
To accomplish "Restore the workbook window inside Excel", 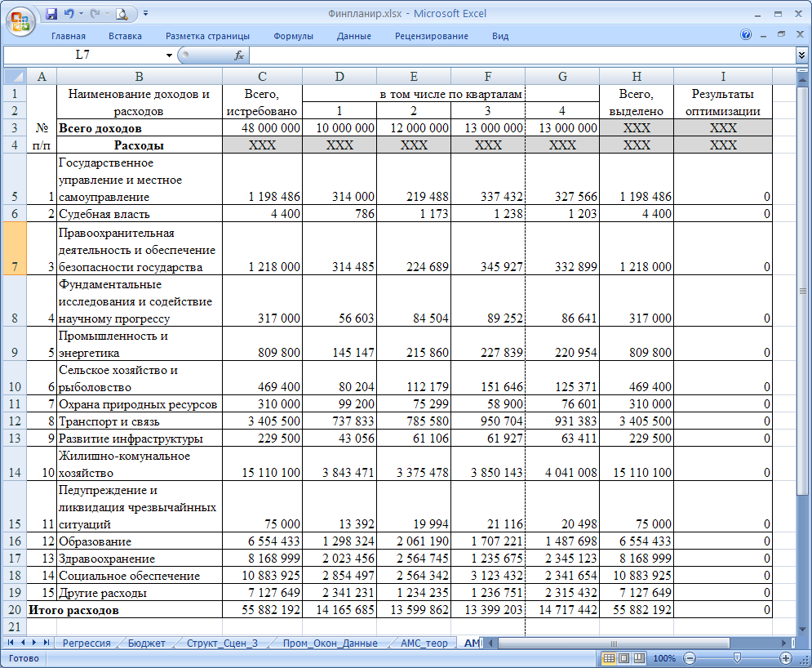I will point(781,35).
